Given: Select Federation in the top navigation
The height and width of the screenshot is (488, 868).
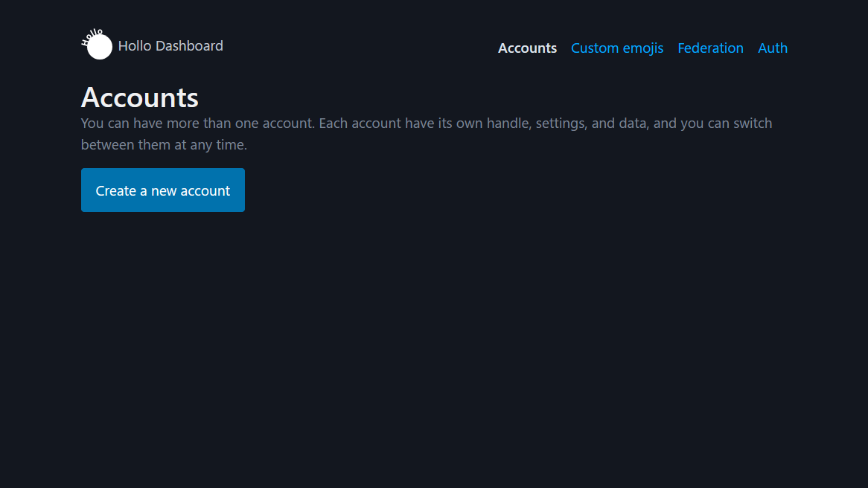Looking at the screenshot, I should click(x=710, y=48).
